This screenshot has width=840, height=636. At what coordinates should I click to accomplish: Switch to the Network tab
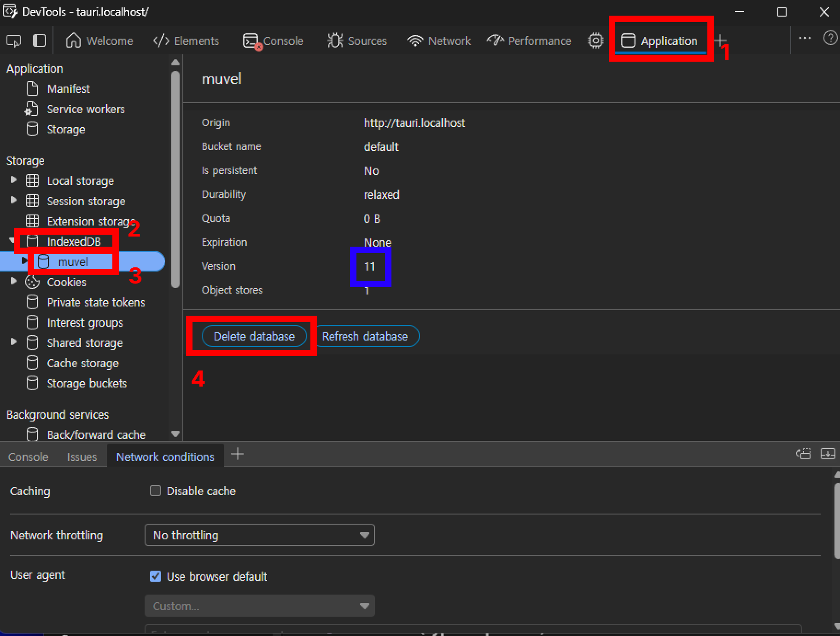tap(439, 41)
